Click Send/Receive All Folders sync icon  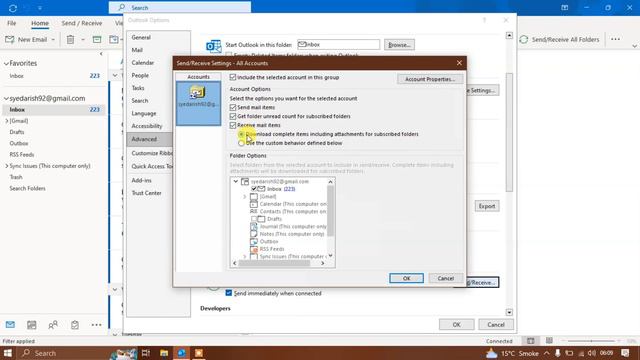click(x=524, y=40)
